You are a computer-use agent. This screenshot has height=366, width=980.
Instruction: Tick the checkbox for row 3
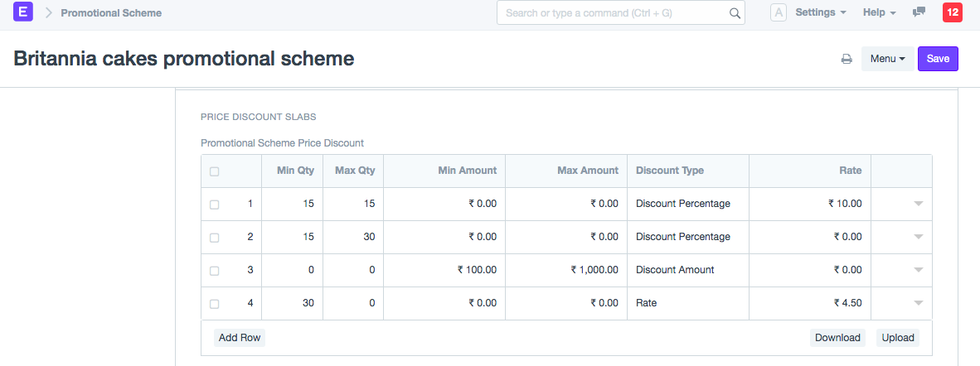pos(215,271)
